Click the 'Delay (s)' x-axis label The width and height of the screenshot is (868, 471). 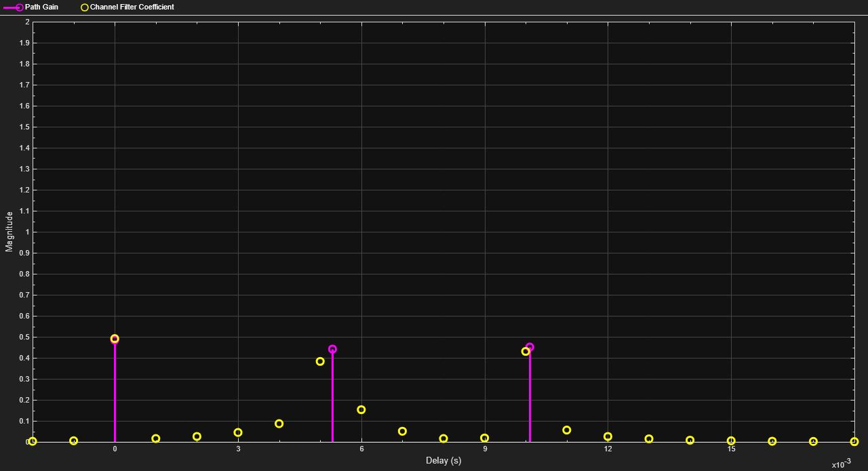click(x=443, y=461)
